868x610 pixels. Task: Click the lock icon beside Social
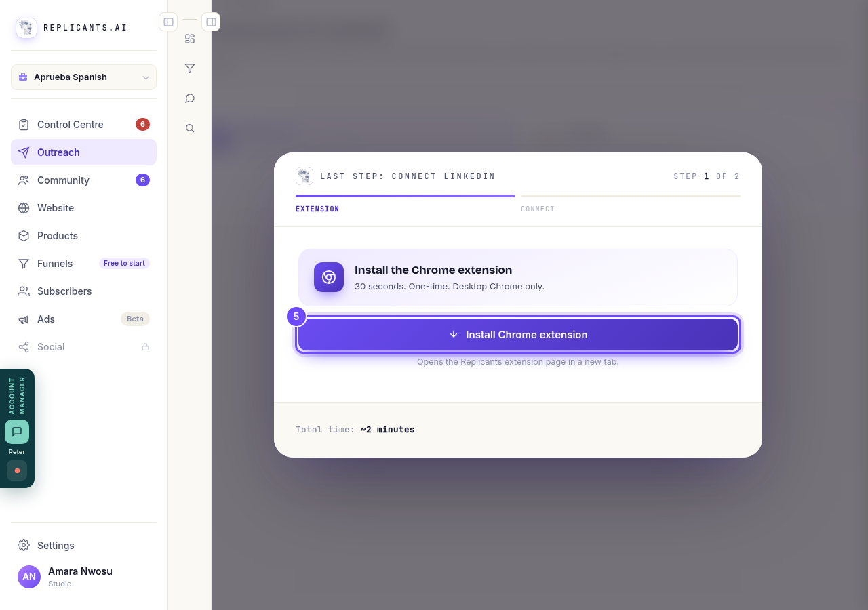tap(145, 347)
